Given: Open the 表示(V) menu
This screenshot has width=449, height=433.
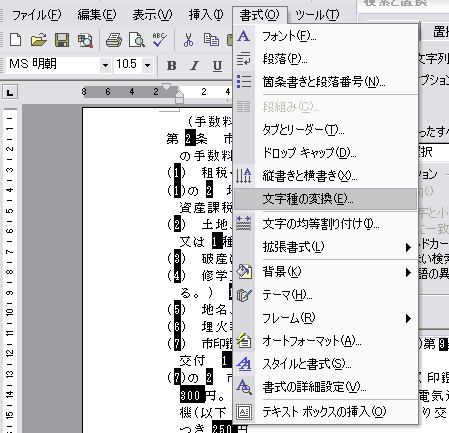Looking at the screenshot, I should pos(152,15).
